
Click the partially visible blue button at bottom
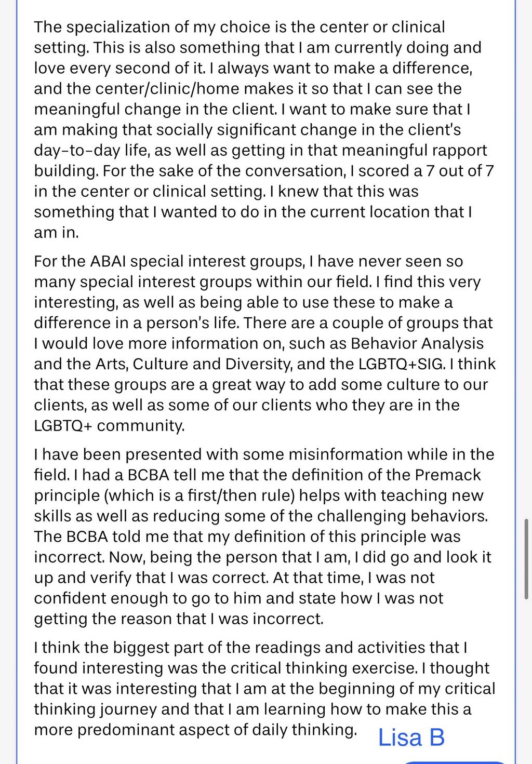pos(455,762)
